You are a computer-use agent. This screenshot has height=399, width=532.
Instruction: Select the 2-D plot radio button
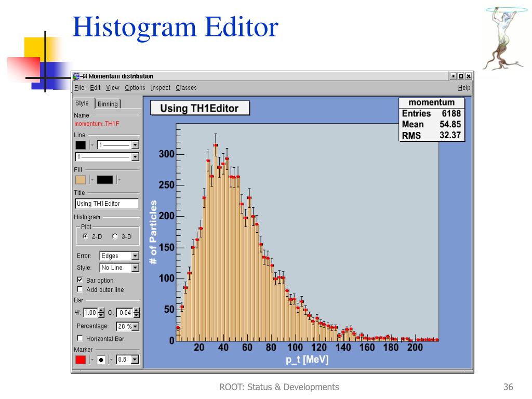(86, 236)
